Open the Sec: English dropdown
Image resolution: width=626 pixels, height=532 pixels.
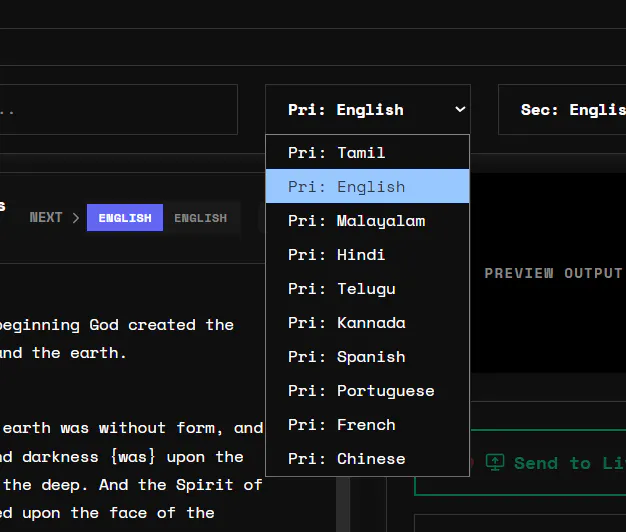point(562,109)
